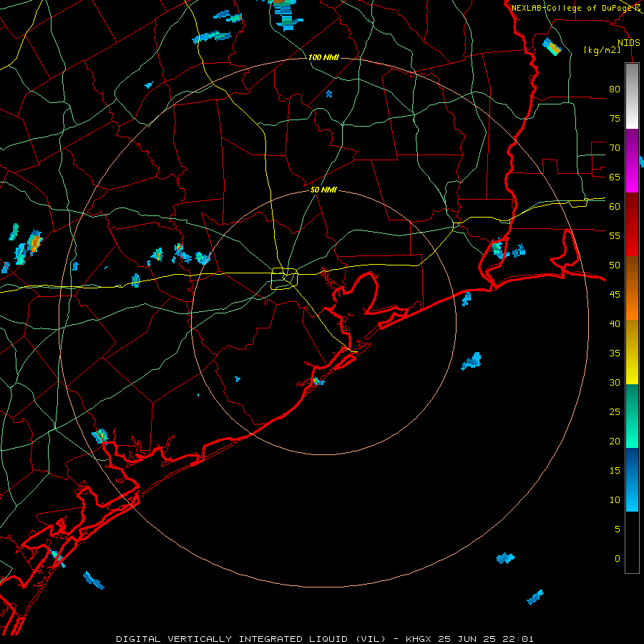644x644 pixels.
Task: Pick the green segment of the color bar
Action: (x=632, y=416)
